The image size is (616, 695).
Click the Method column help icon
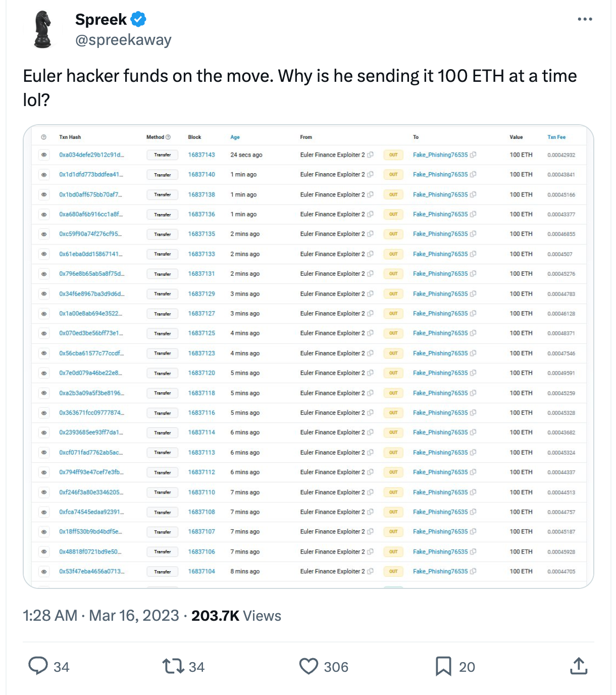coord(168,137)
